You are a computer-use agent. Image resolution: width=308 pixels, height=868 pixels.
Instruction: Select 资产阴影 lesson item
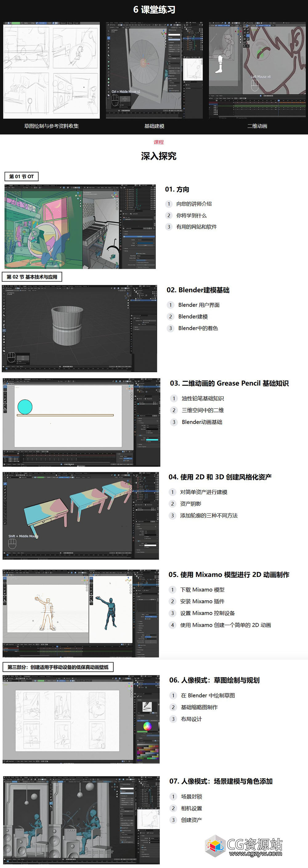(x=191, y=504)
